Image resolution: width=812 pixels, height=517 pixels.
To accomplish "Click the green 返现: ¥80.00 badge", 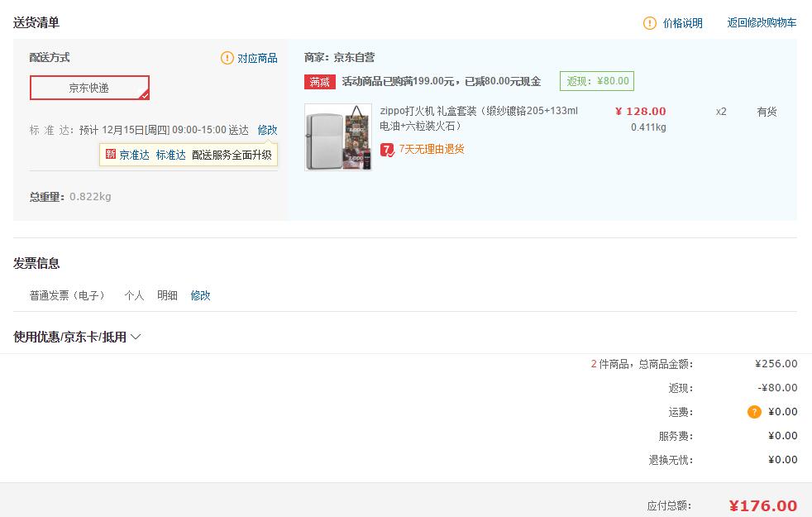I will [x=596, y=81].
